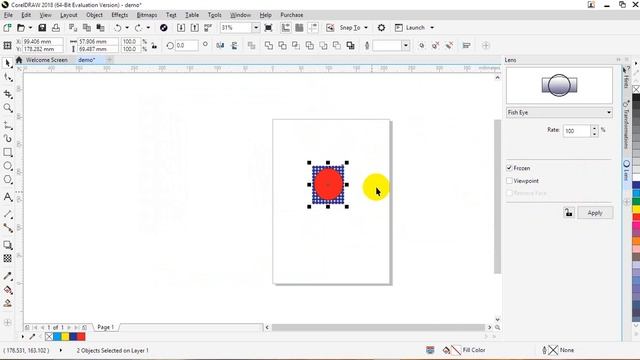This screenshot has height=360, width=640.
Task: Select the Parallel Dimension tool
Action: (7, 214)
